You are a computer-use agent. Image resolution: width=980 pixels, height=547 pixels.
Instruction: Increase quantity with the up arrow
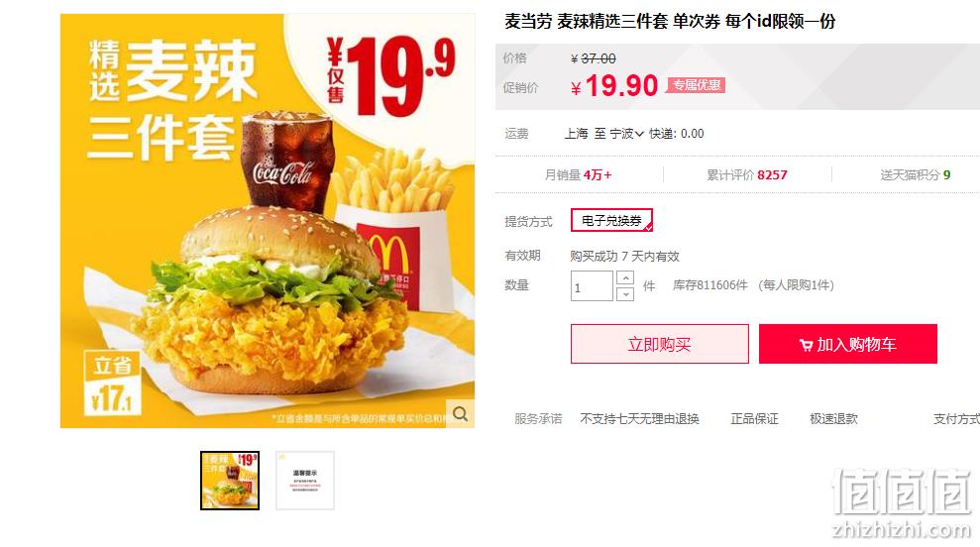(625, 277)
